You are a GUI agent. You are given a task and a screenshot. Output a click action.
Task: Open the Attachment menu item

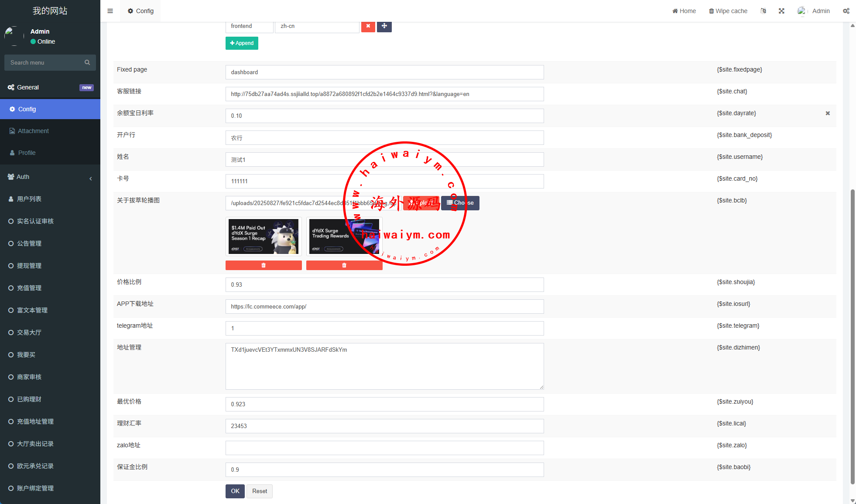tap(33, 131)
